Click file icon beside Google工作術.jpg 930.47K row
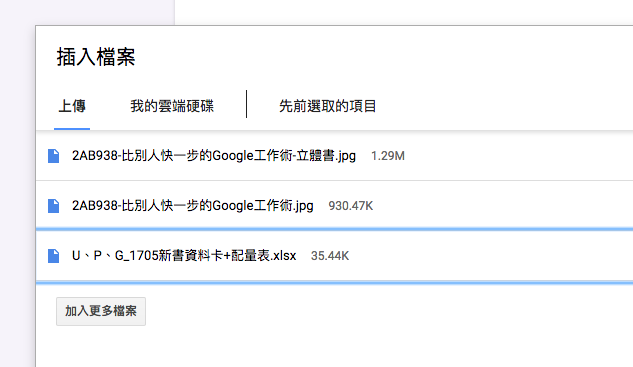 (53, 206)
